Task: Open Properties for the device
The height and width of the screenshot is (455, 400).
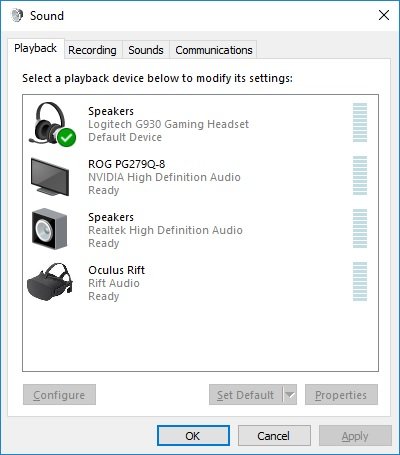Action: [341, 395]
